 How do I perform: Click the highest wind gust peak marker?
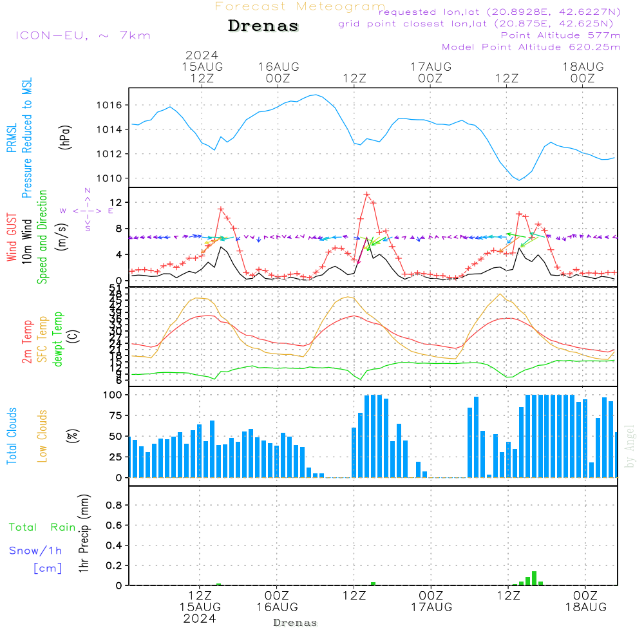pyautogui.click(x=367, y=194)
